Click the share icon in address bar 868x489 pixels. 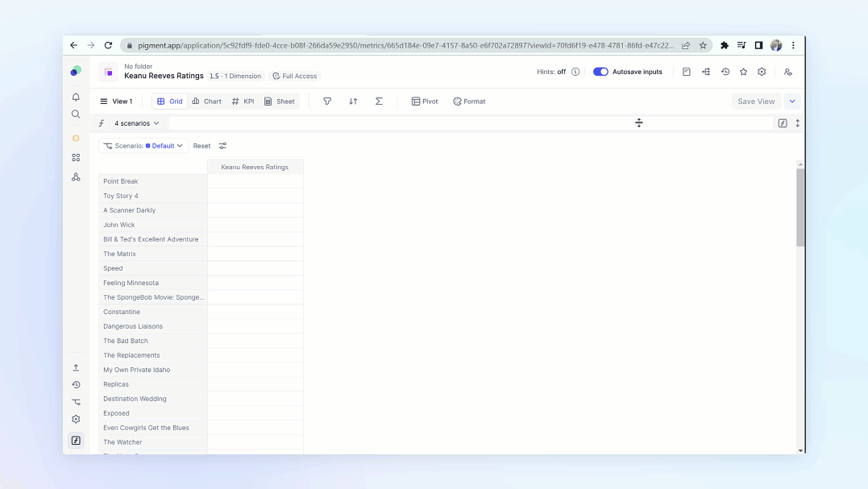pos(686,45)
